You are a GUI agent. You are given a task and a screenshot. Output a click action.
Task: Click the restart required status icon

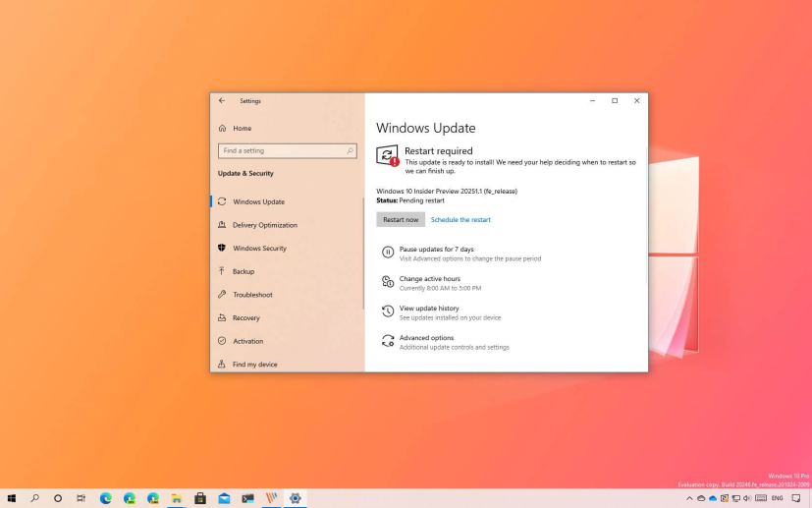tap(388, 155)
